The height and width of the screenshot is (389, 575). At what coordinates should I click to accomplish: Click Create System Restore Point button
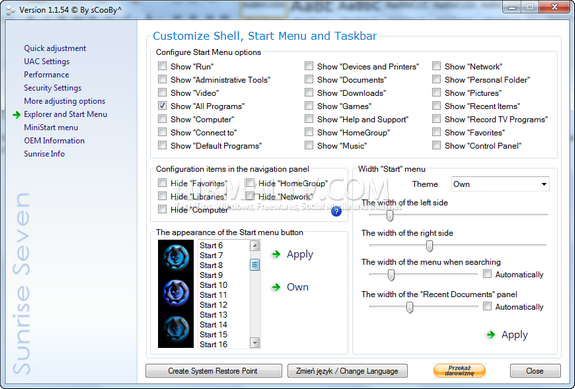pyautogui.click(x=213, y=371)
